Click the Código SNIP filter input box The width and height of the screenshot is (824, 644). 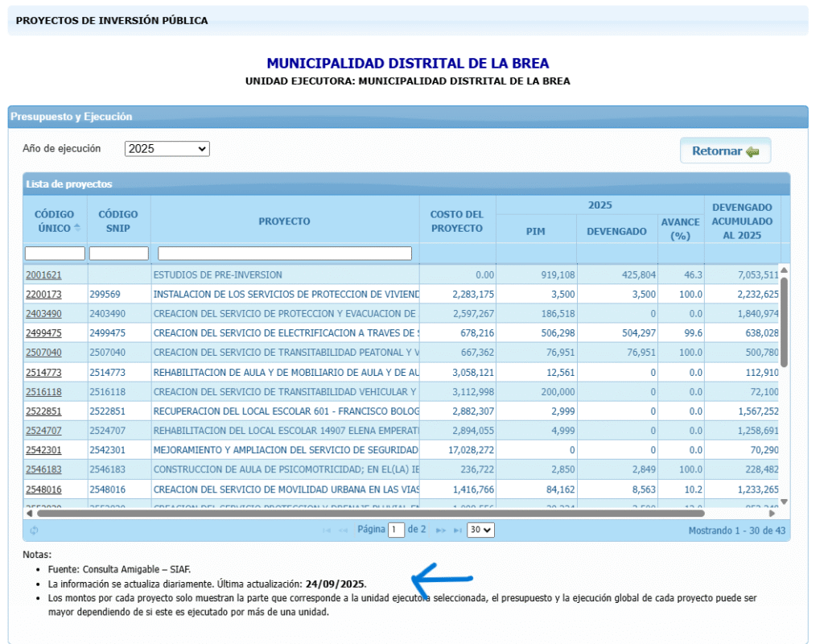(x=119, y=254)
